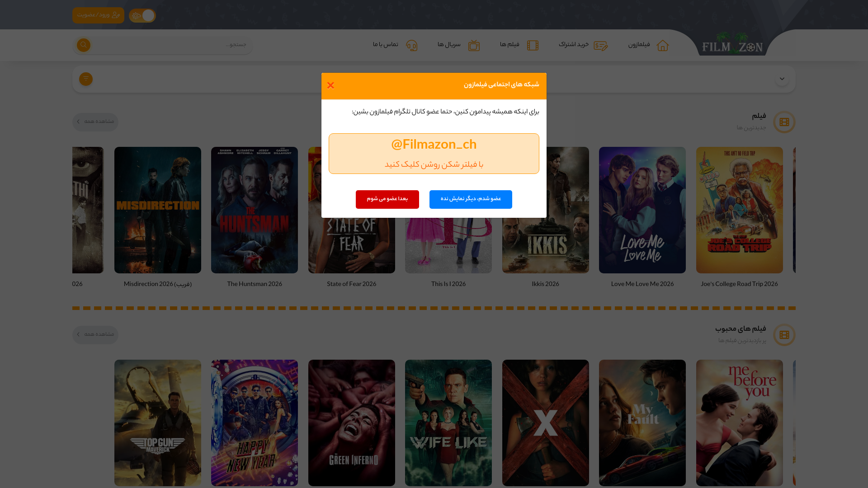868x488 pixels.
Task: Click the film section icon next to فیلم
Action: pyautogui.click(x=784, y=122)
